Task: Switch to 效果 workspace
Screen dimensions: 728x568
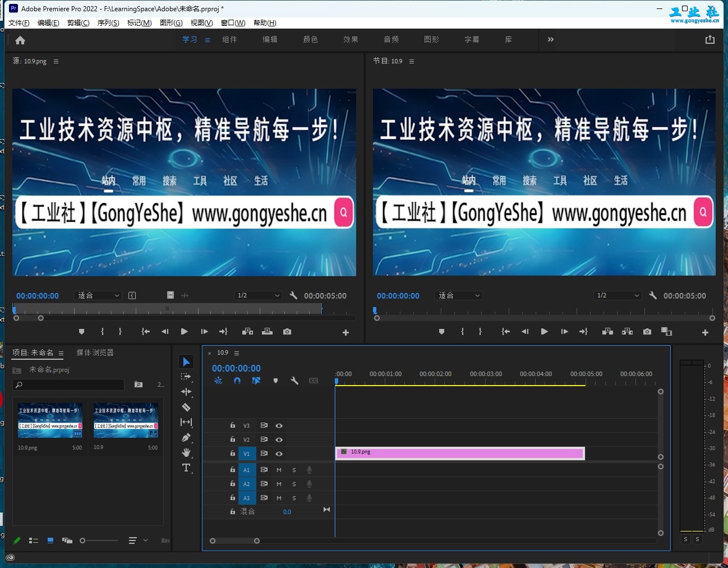Action: [351, 39]
